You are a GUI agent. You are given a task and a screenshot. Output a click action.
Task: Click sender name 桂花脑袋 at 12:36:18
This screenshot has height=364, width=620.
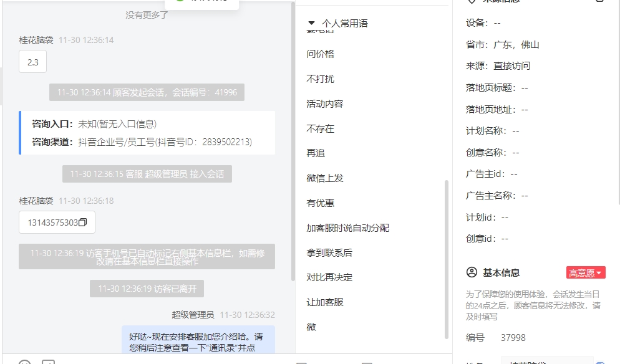tap(36, 201)
